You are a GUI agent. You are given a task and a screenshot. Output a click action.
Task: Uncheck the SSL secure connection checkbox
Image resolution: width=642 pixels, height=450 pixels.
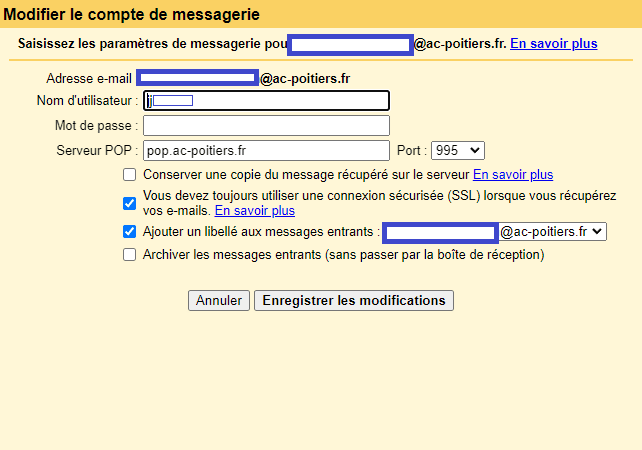pyautogui.click(x=129, y=203)
